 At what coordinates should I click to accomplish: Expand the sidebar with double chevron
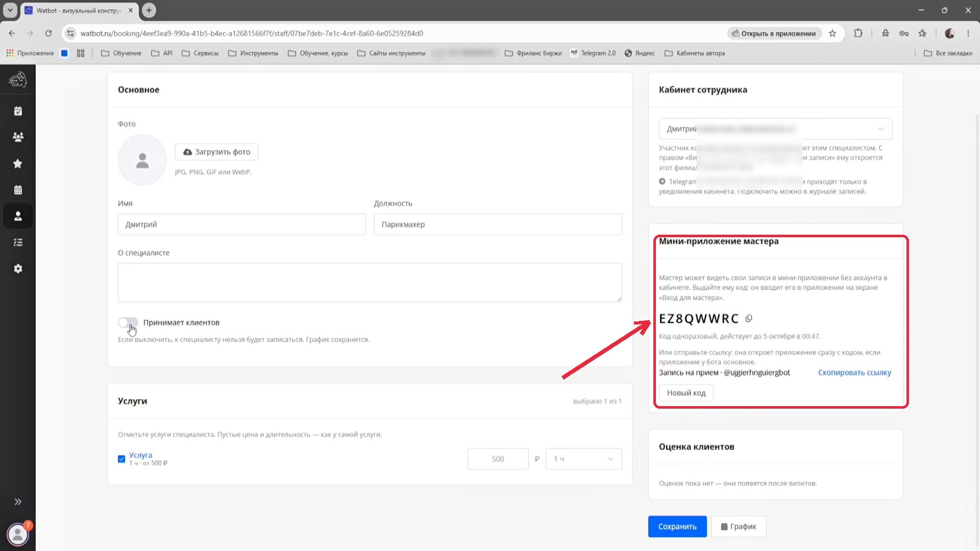coord(18,502)
